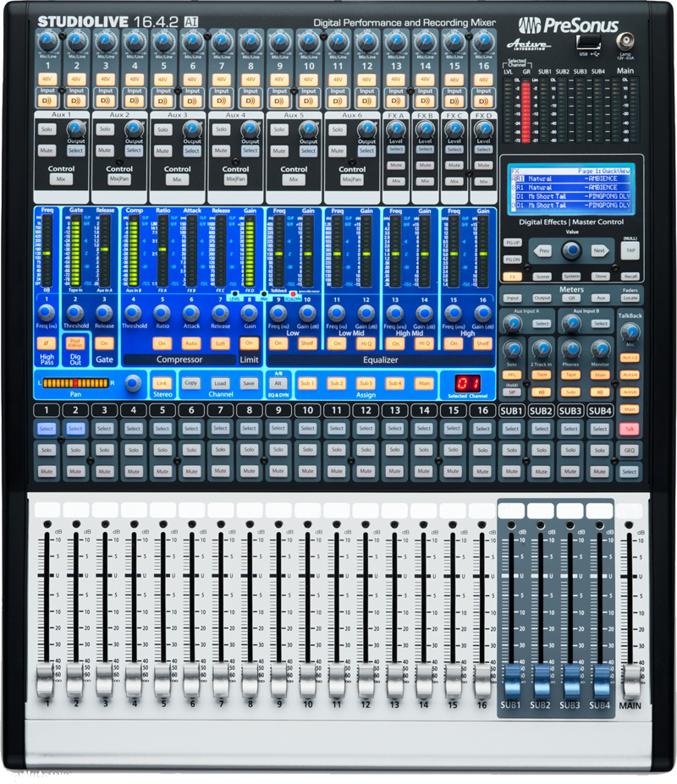The width and height of the screenshot is (677, 784).
Task: Click the Selected Channel red display
Action: point(467,383)
